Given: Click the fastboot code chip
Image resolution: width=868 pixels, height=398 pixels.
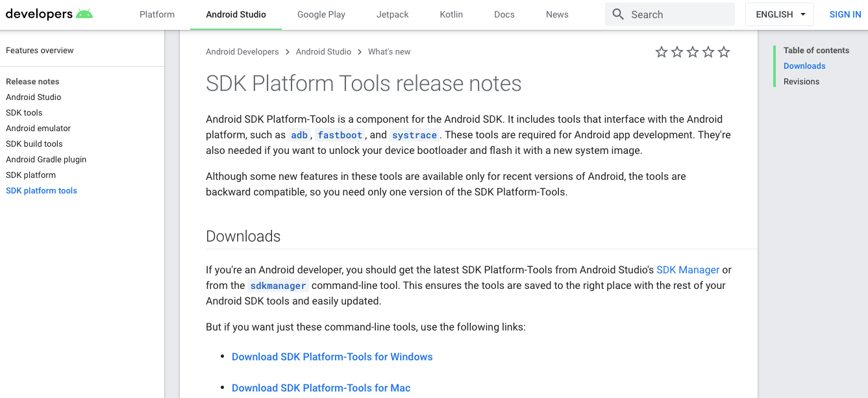Looking at the screenshot, I should pyautogui.click(x=340, y=135).
